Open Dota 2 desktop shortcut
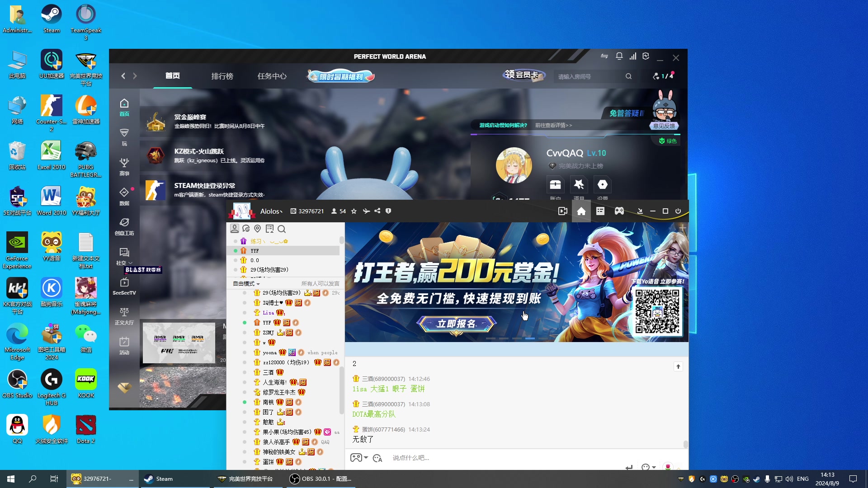Image resolution: width=868 pixels, height=488 pixels. (x=86, y=429)
